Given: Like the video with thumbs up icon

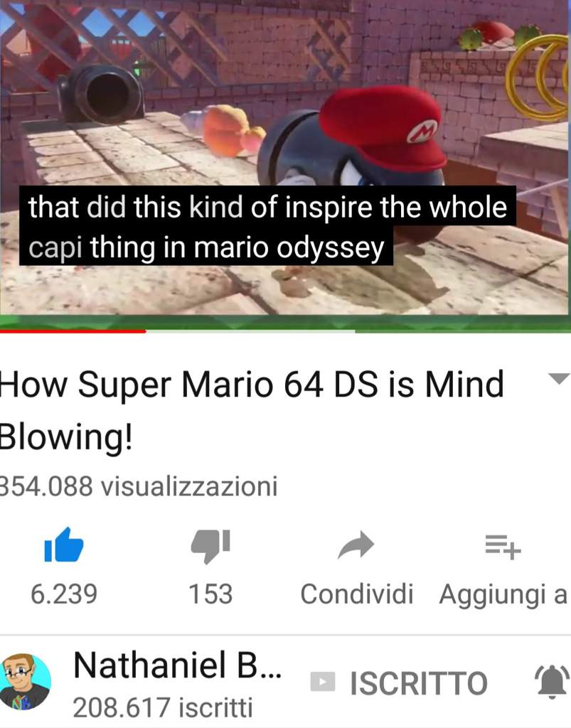Looking at the screenshot, I should (x=63, y=545).
